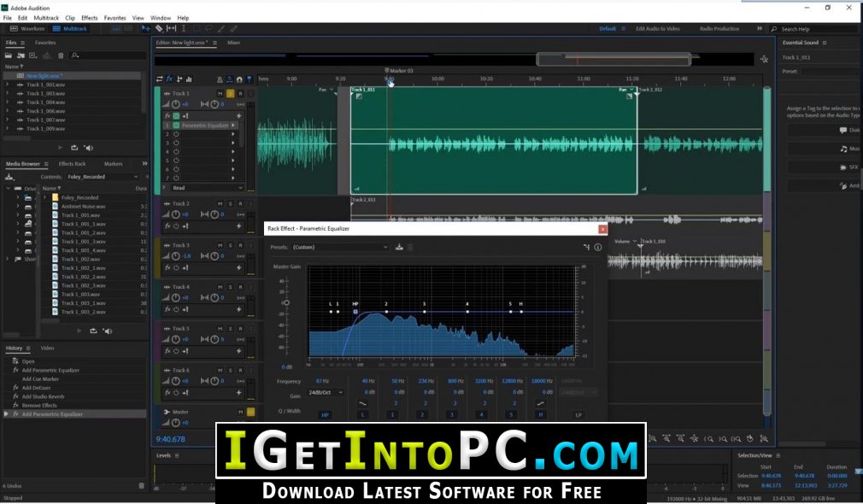The width and height of the screenshot is (863, 504).
Task: Select the Razor tool in toolbar
Action: pyautogui.click(x=159, y=28)
